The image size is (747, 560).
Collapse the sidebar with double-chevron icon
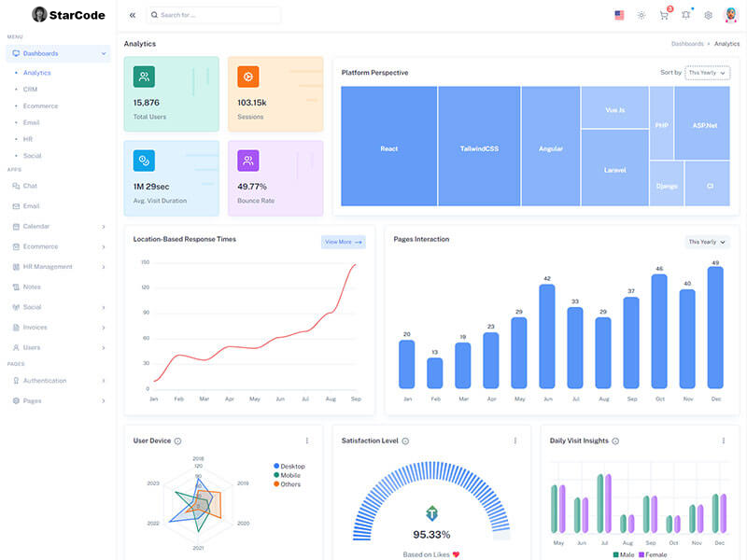click(133, 15)
